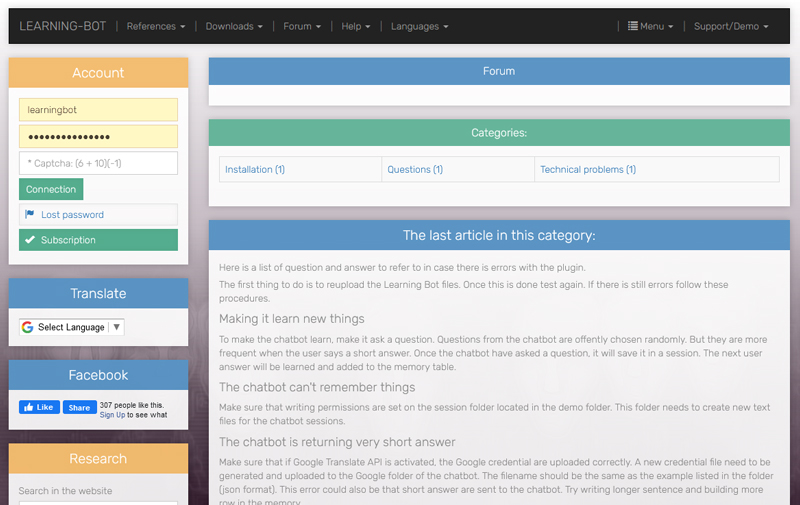Click the flag icon for Lost password
The height and width of the screenshot is (505, 800).
[x=30, y=215]
